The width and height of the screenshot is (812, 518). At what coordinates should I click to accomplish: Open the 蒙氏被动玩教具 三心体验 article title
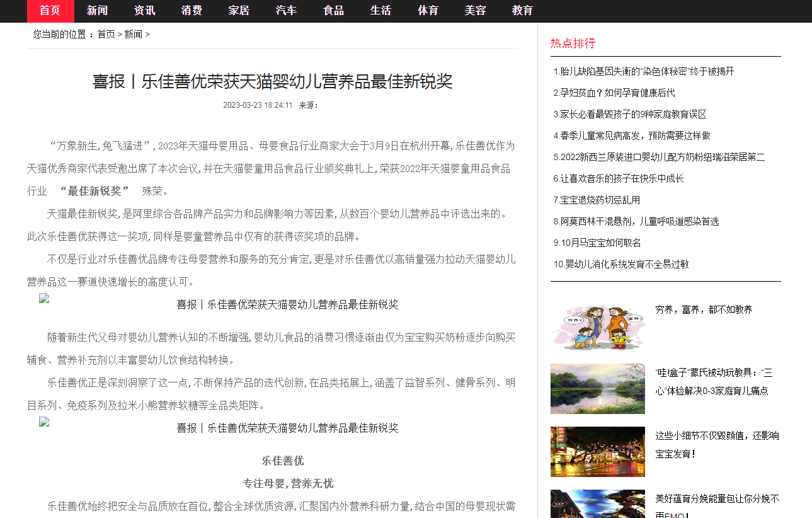714,381
